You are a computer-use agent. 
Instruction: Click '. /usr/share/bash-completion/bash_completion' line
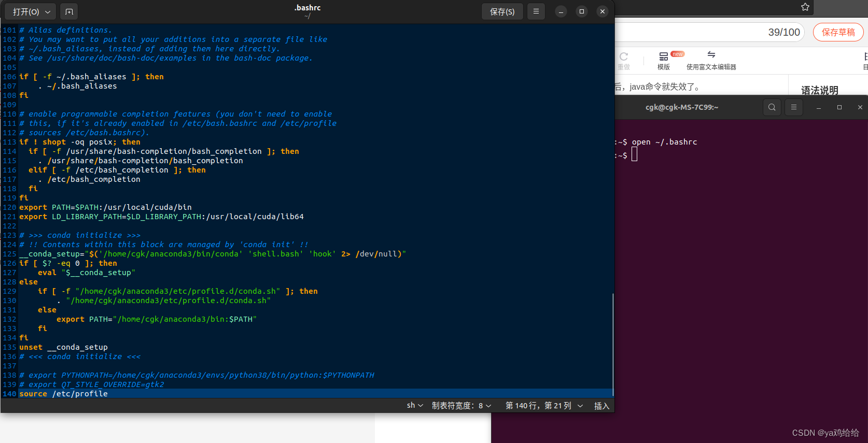141,161
